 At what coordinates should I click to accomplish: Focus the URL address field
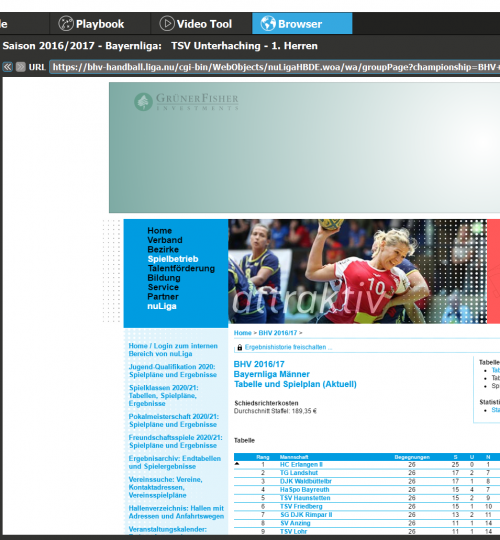[x=275, y=67]
